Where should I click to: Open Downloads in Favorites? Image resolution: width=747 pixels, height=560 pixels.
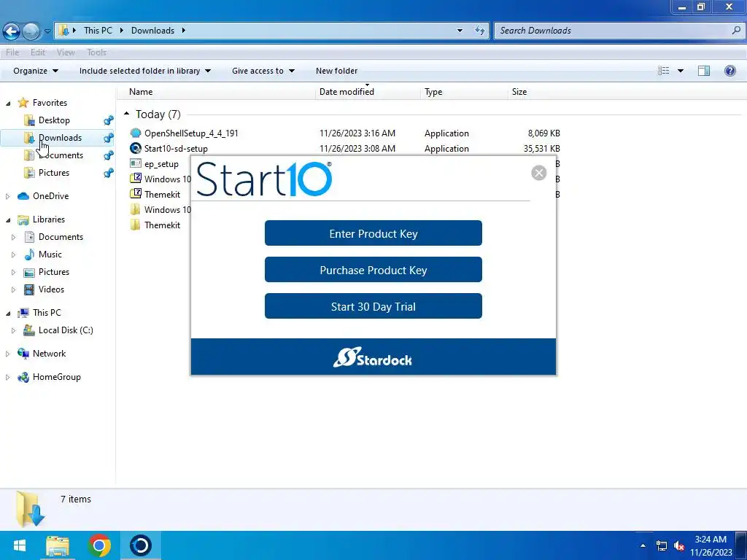60,138
